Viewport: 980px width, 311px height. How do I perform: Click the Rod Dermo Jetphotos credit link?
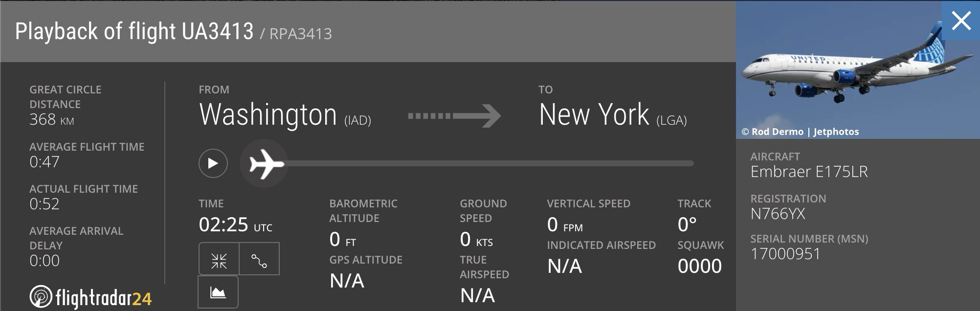tap(800, 132)
